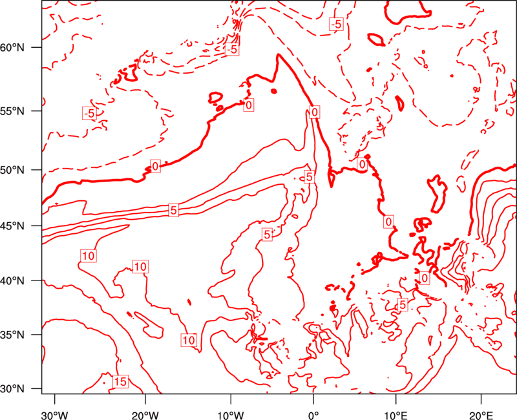517x420 pixels.
Task: Select the 10 contour label near 26°W, 42°N
Action: [89, 256]
